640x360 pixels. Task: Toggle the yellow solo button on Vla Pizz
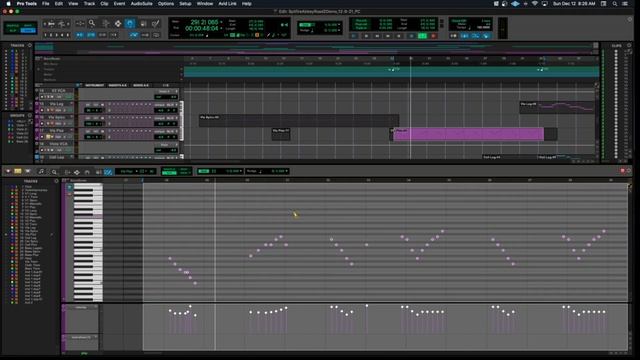(x=48, y=137)
